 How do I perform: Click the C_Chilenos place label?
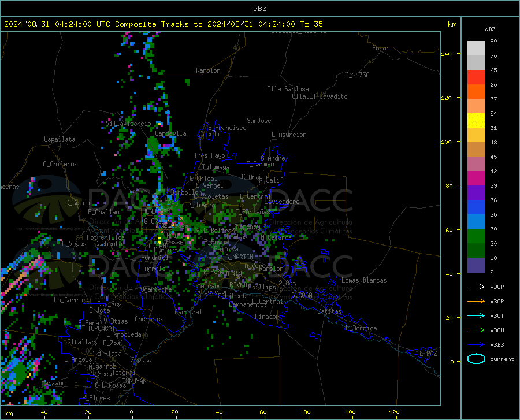60,164
